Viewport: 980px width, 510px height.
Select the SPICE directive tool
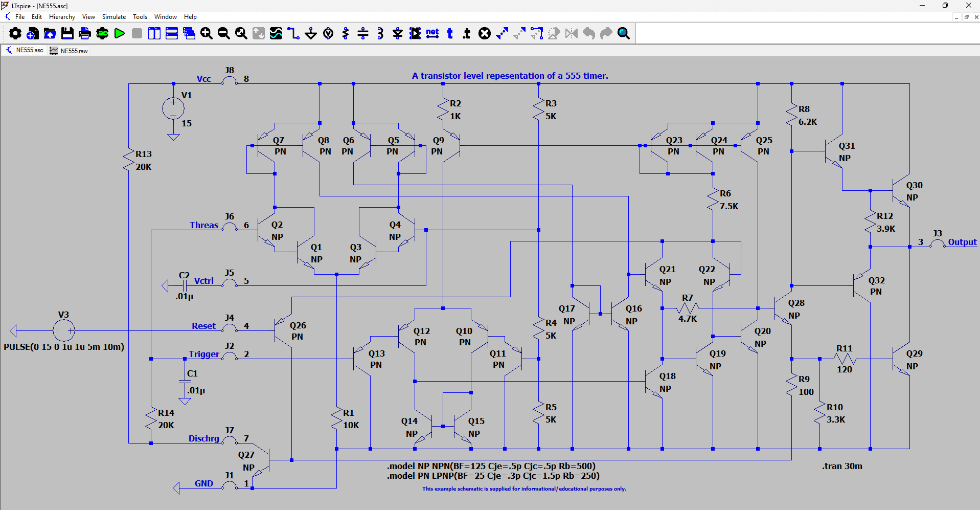467,34
